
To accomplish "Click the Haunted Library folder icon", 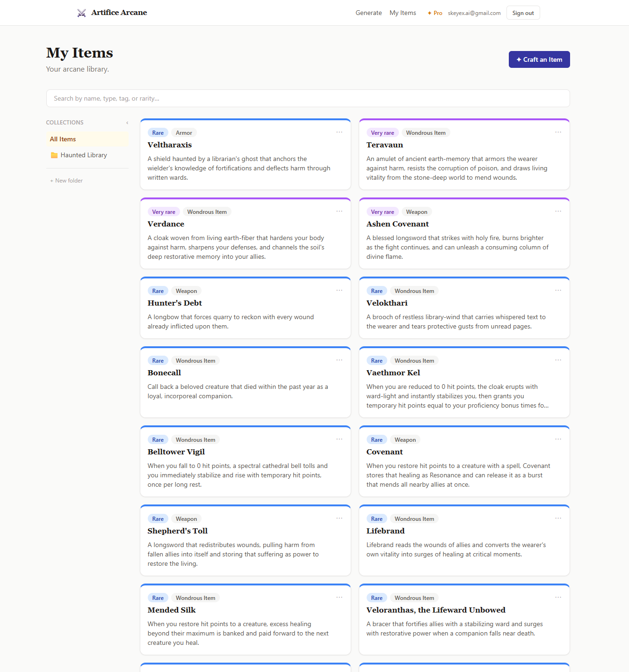I will [54, 155].
